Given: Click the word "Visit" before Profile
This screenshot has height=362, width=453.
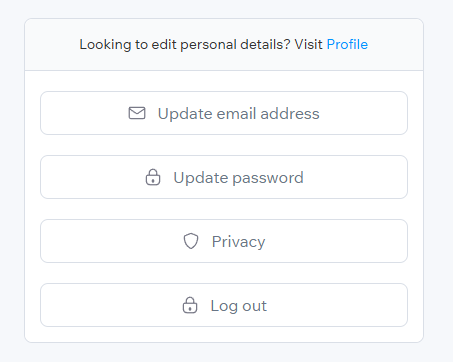Looking at the screenshot, I should coord(309,44).
